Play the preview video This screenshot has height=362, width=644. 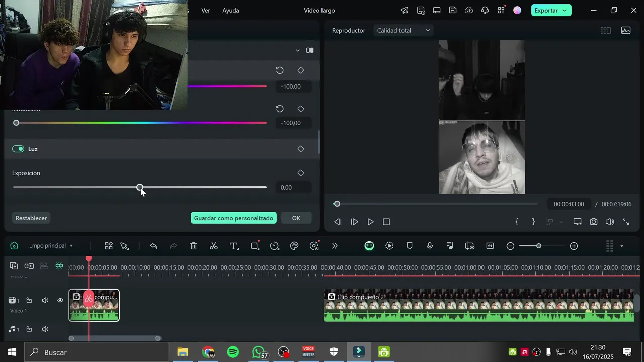[x=370, y=222]
